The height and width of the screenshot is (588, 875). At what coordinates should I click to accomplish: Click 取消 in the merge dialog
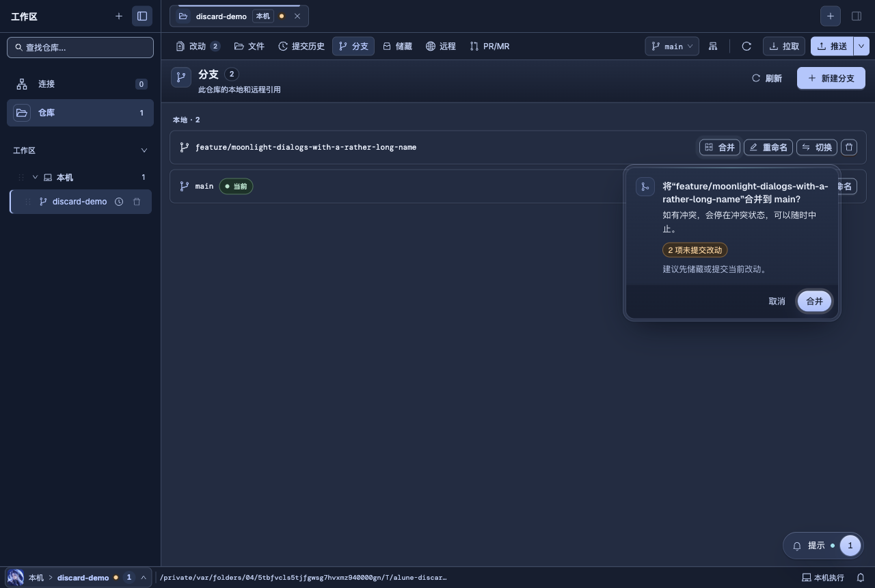pos(777,301)
